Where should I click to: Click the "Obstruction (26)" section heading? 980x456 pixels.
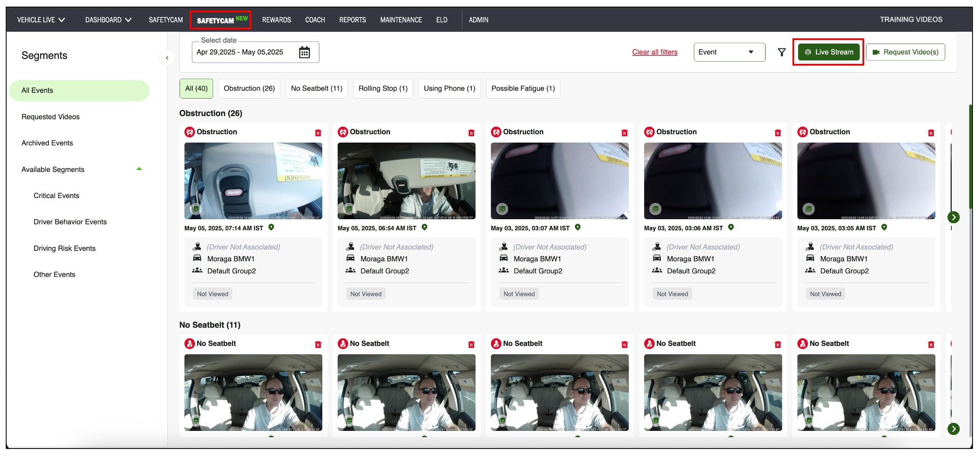[x=210, y=113]
